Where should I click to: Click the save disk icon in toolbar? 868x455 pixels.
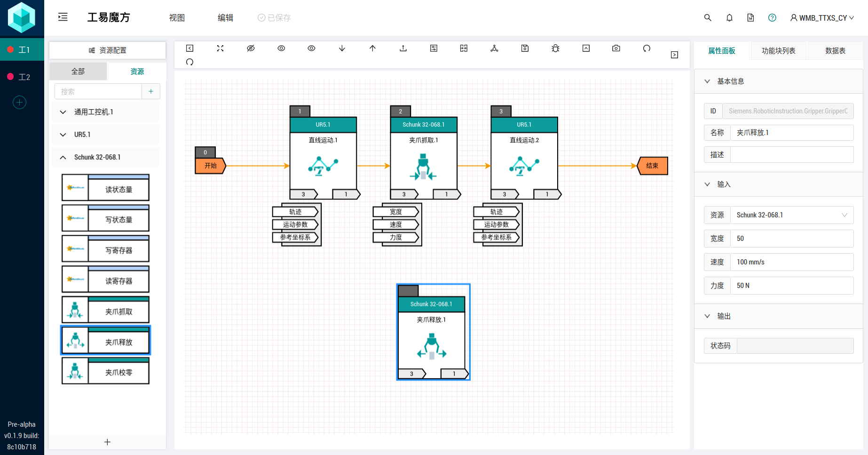[525, 48]
